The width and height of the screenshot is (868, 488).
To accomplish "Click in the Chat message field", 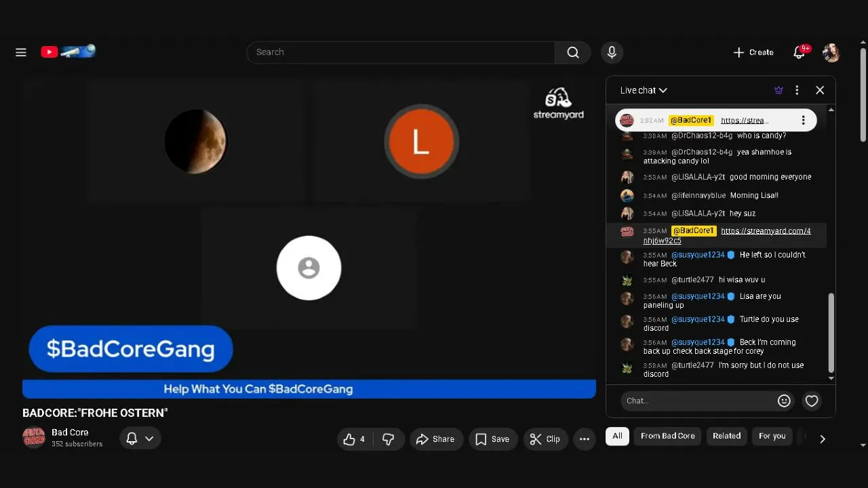I will click(698, 401).
